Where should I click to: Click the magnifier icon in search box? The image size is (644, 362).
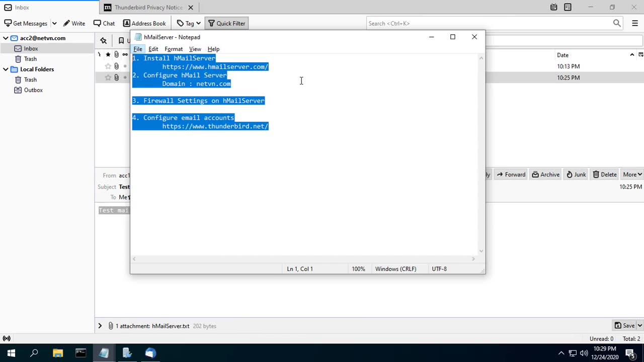click(x=617, y=23)
